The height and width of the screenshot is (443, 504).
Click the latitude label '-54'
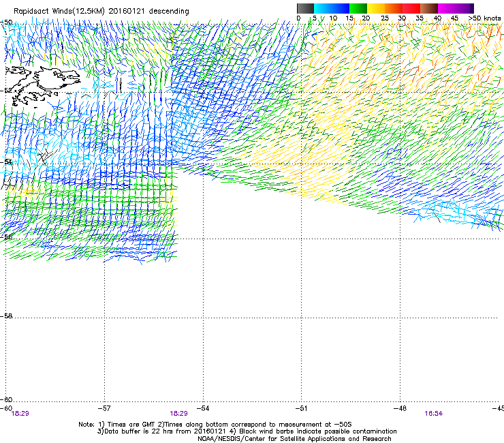[6, 162]
